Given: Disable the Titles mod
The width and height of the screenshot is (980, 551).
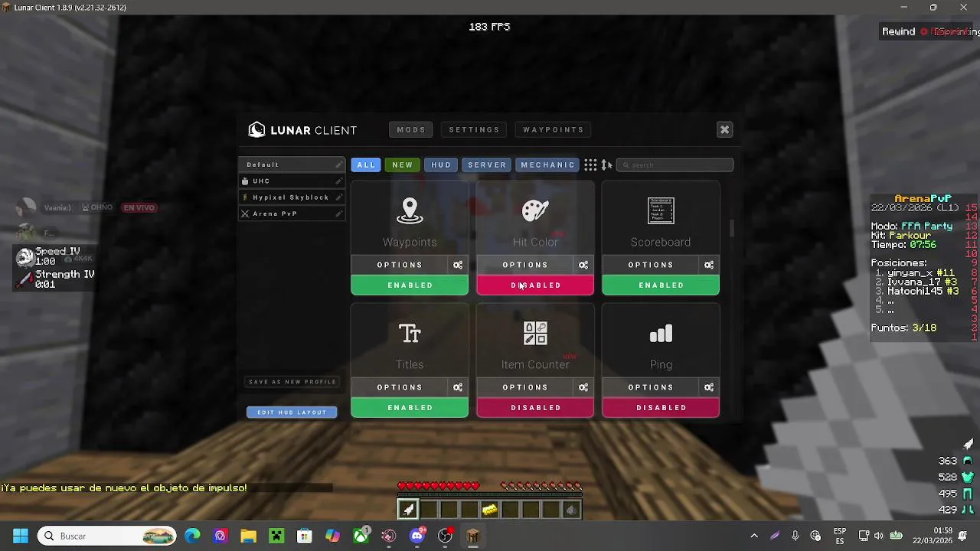Looking at the screenshot, I should pos(410,408).
